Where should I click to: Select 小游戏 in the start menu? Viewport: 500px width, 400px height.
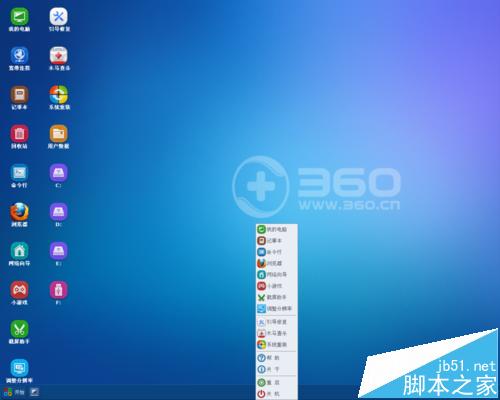[x=276, y=286]
